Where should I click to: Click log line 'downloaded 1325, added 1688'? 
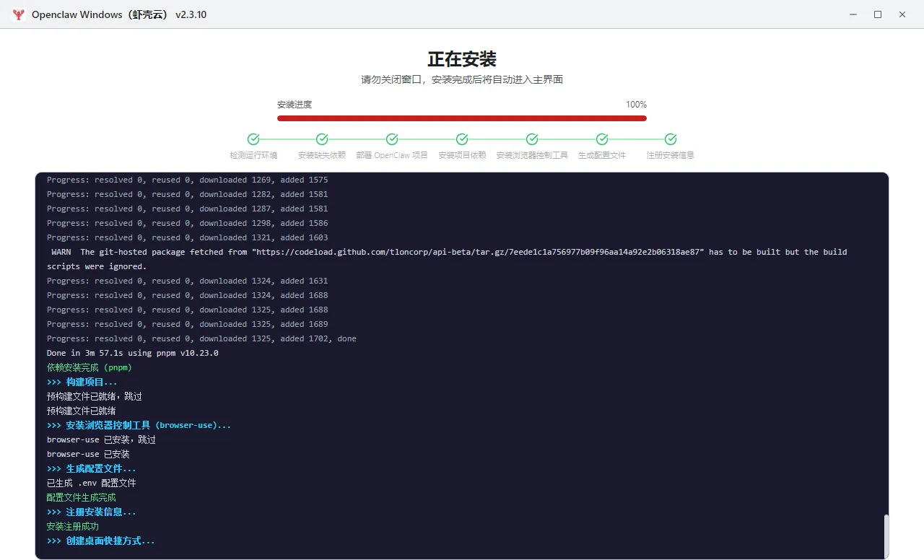[x=188, y=310]
